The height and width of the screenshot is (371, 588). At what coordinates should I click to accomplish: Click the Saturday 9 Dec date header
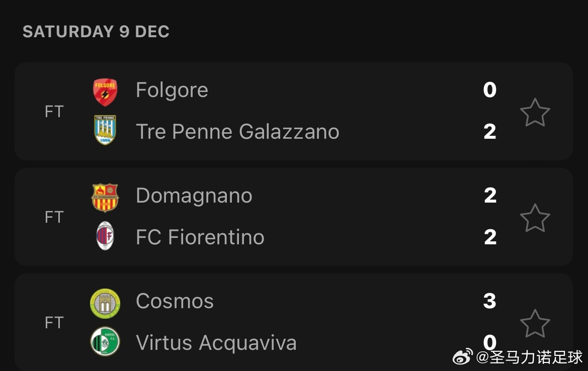(96, 32)
